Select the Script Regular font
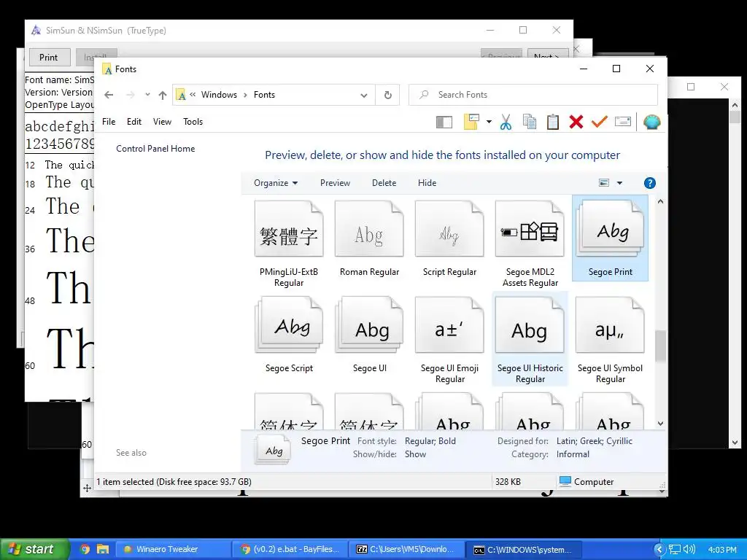 [x=449, y=239]
